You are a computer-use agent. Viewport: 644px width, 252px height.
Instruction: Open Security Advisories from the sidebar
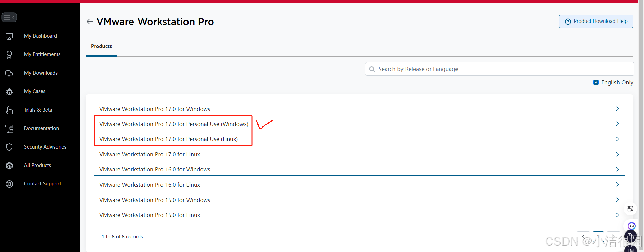(x=45, y=147)
